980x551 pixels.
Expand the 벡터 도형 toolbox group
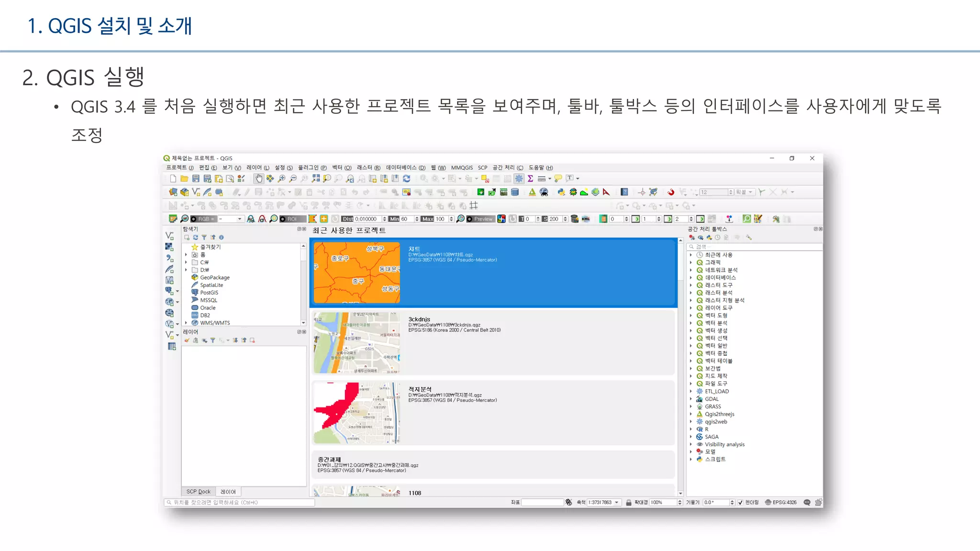click(691, 316)
